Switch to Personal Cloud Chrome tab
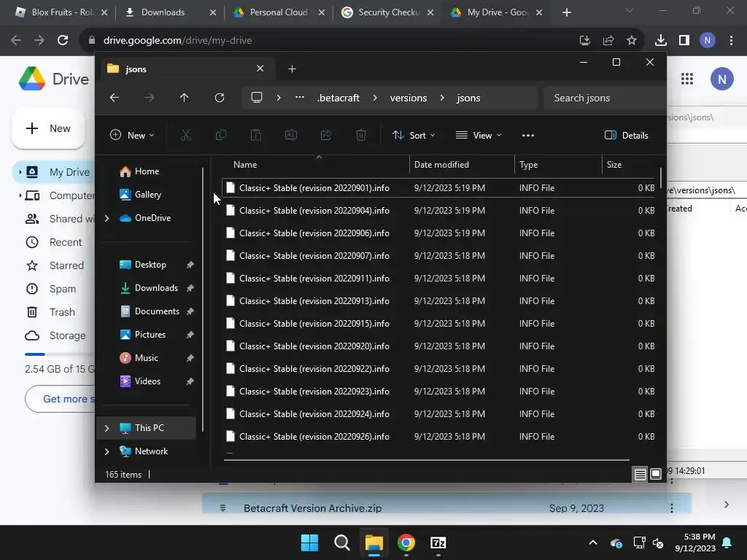This screenshot has height=560, width=747. click(x=278, y=12)
